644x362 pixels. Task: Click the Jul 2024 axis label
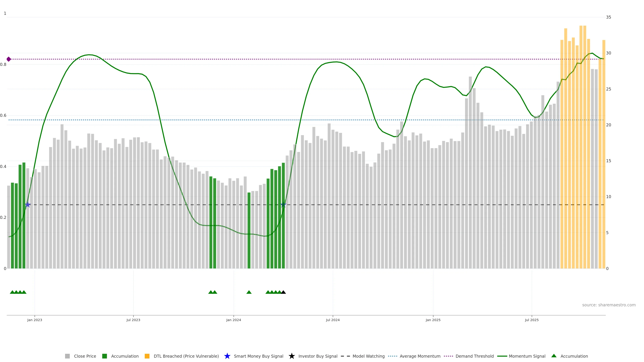[x=333, y=320]
